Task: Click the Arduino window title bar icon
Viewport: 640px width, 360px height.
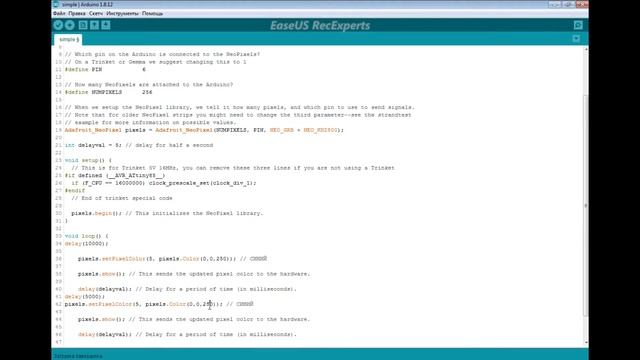Action: [x=56, y=4]
